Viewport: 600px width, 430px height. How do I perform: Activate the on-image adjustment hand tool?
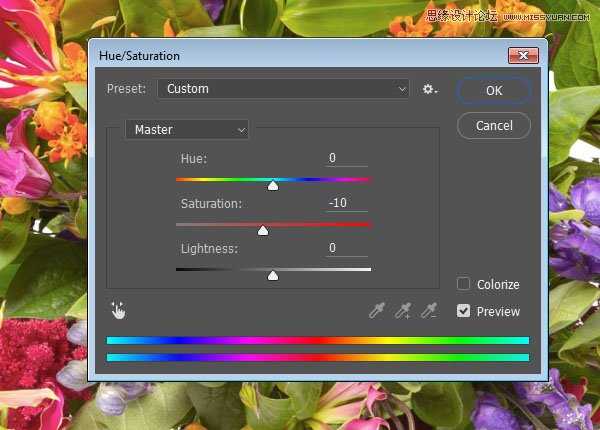pos(118,310)
